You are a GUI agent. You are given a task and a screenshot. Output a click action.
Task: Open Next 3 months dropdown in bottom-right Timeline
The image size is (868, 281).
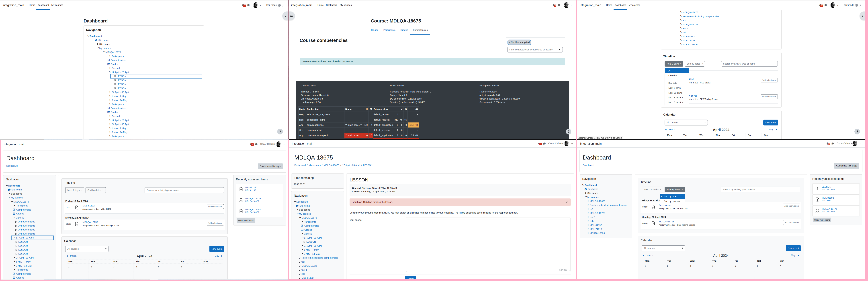(x=652, y=189)
